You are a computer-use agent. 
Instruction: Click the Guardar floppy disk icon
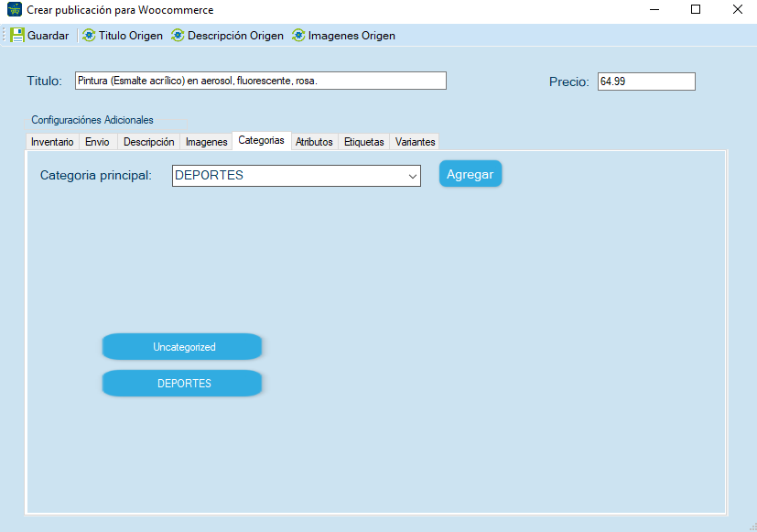coord(17,35)
